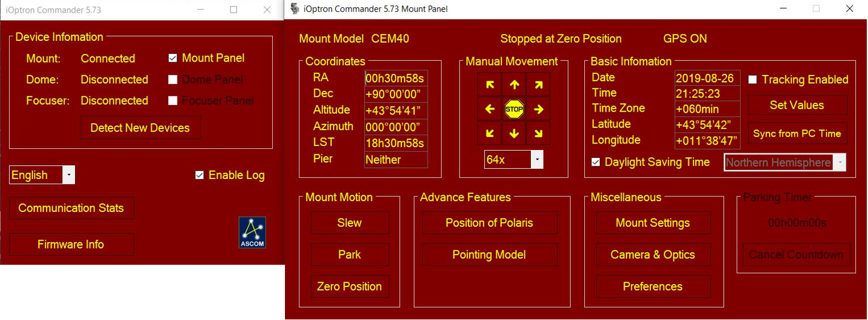The image size is (868, 320).
Task: Click the GPS ON status text
Action: (x=685, y=39)
